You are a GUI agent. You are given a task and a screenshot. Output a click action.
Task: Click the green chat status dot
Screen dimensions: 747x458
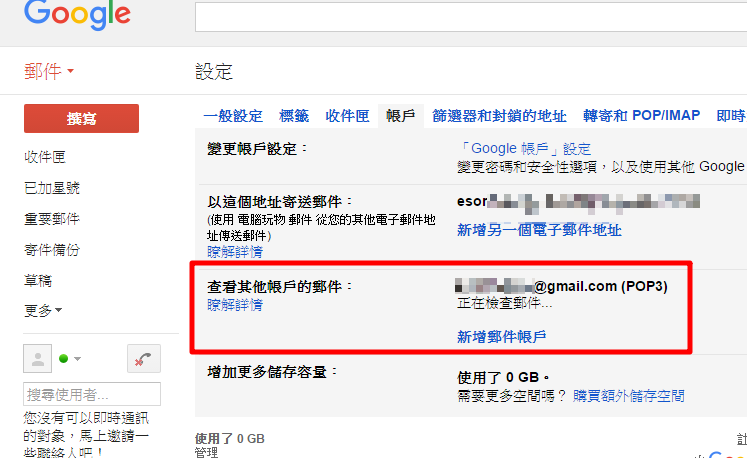(63, 358)
